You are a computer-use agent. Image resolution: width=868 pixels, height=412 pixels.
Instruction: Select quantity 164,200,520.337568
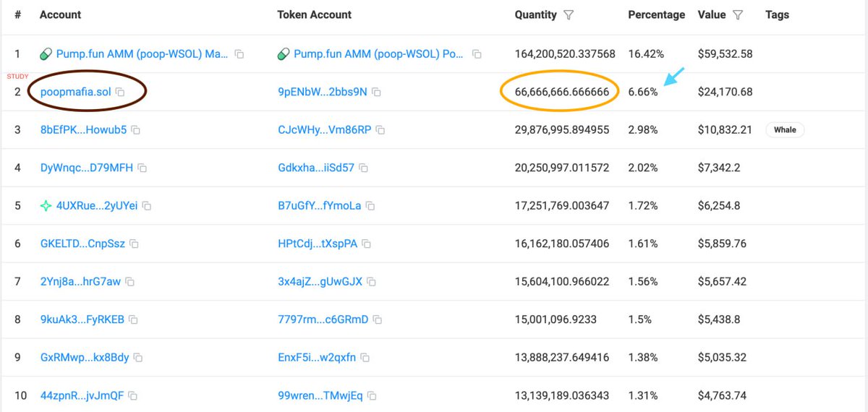(565, 54)
